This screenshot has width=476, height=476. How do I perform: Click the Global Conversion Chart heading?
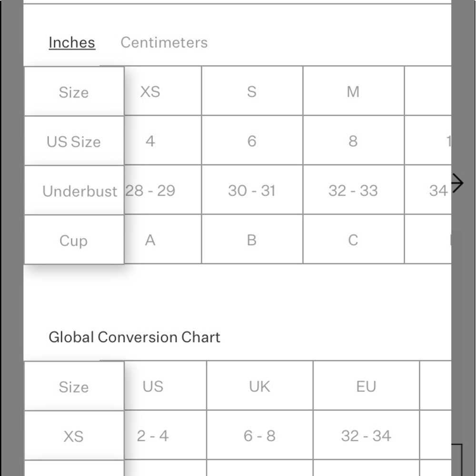coord(135,337)
